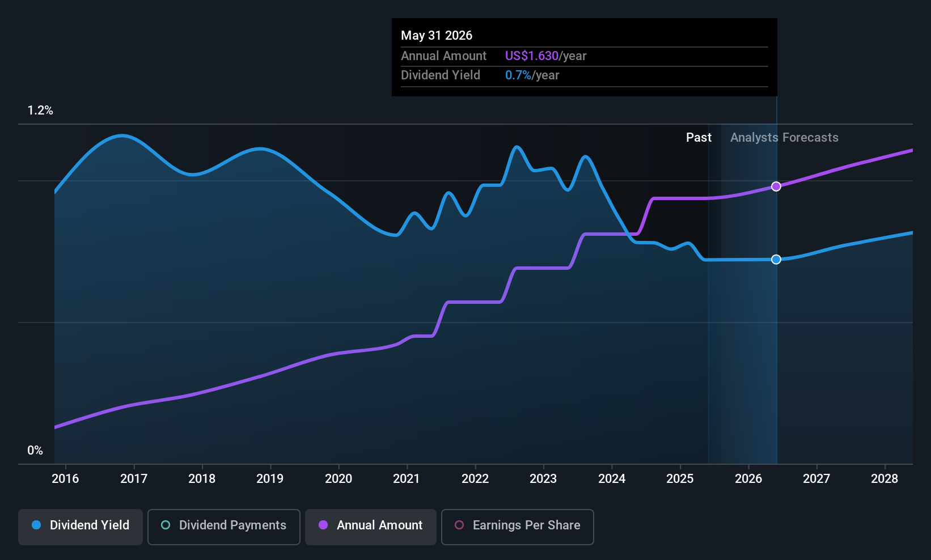Click the May 31 2026 tooltip date
Image resolution: width=931 pixels, height=560 pixels.
click(437, 35)
